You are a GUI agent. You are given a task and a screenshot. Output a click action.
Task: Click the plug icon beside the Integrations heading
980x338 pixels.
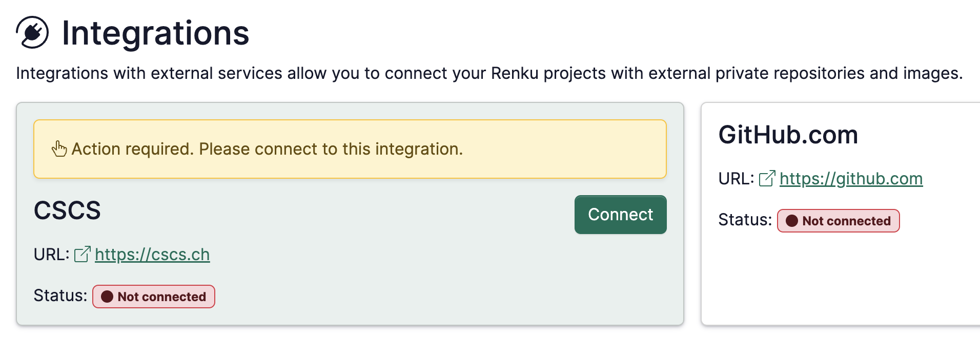[32, 32]
